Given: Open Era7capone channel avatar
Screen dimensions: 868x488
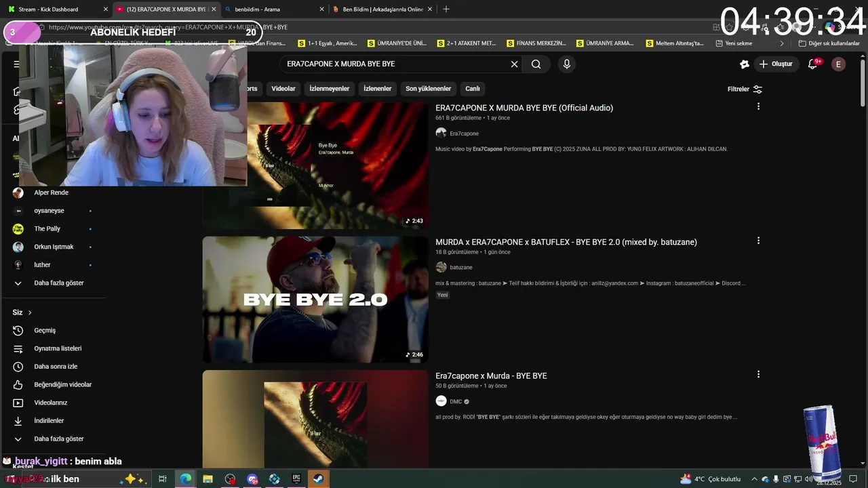Looking at the screenshot, I should 441,134.
